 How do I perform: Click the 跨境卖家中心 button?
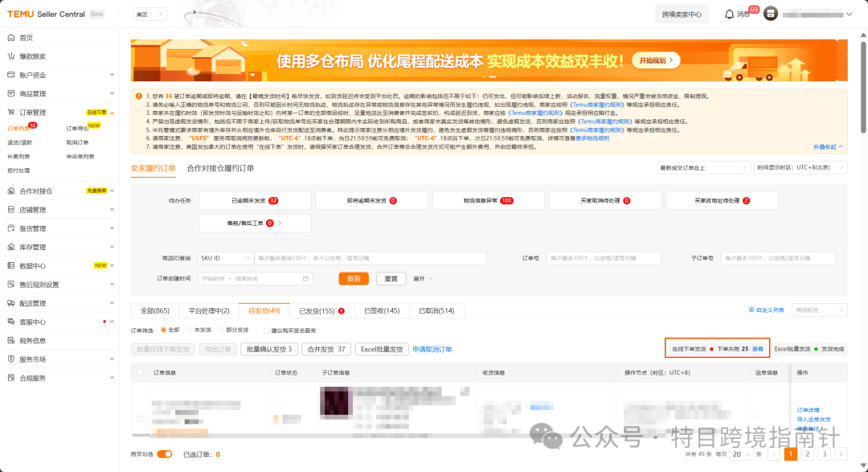[x=682, y=14]
